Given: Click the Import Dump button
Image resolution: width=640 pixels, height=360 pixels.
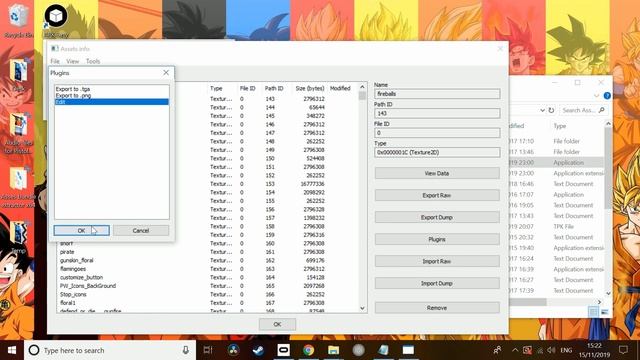Looking at the screenshot, I should click(437, 283).
